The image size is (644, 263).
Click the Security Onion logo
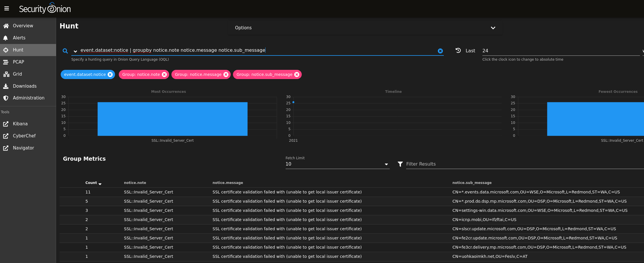[x=45, y=8]
